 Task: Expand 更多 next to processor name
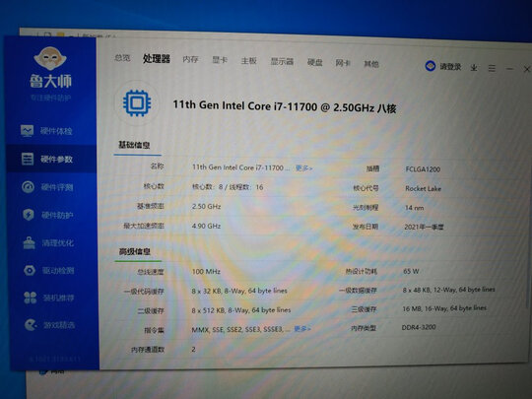(x=303, y=167)
